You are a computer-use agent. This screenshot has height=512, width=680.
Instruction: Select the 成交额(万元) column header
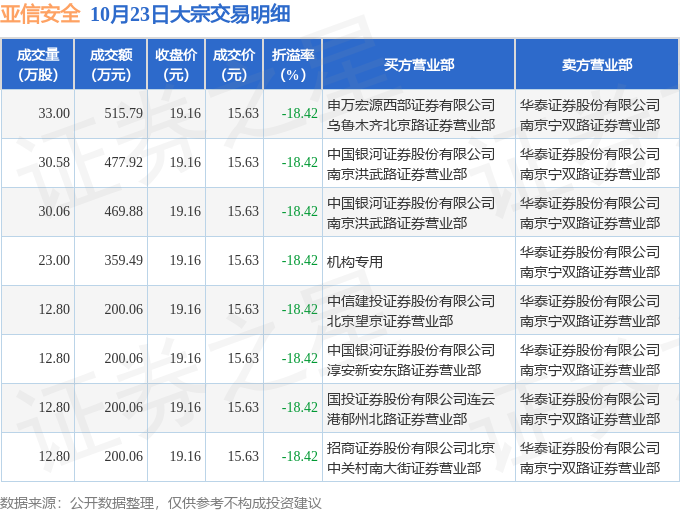(111, 65)
